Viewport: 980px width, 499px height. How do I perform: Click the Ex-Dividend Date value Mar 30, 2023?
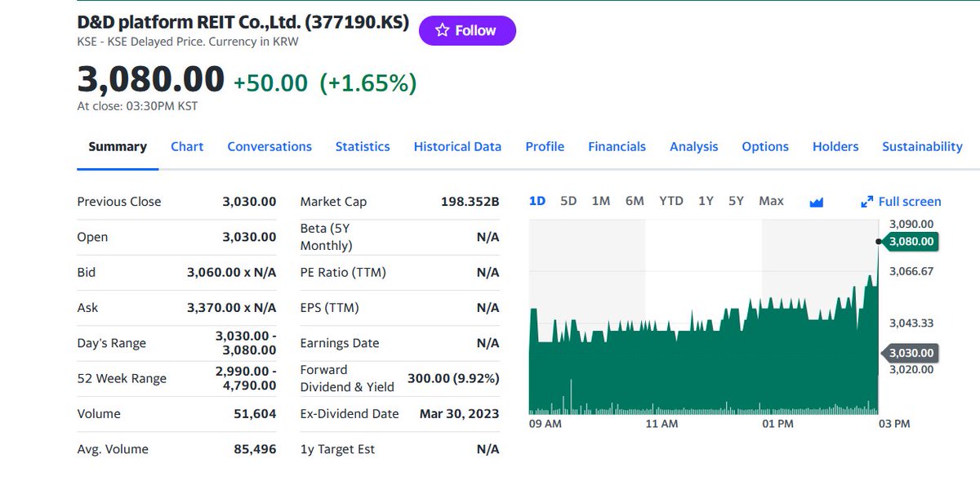point(459,414)
